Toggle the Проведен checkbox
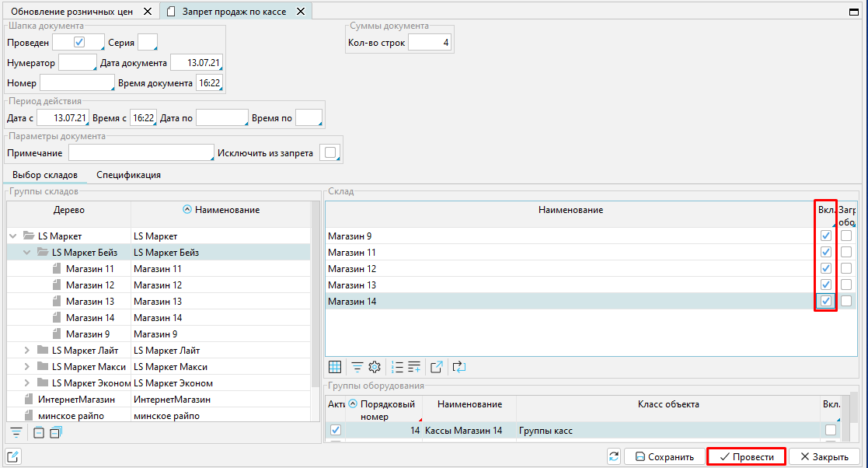868x468 pixels. pos(78,42)
